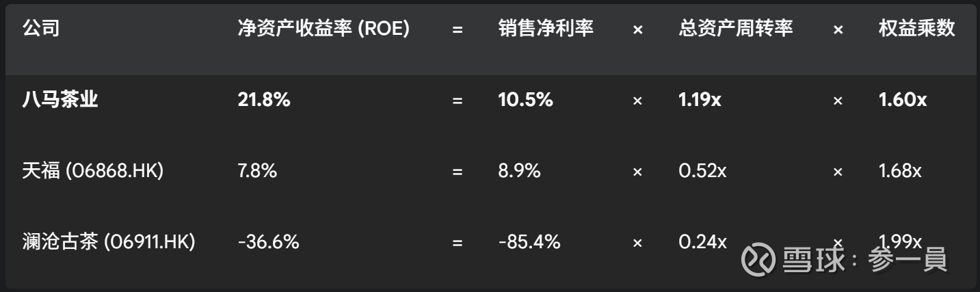Screen dimensions: 980x292
Task: Click the 1.60x equity multiplier value
Action: (903, 100)
